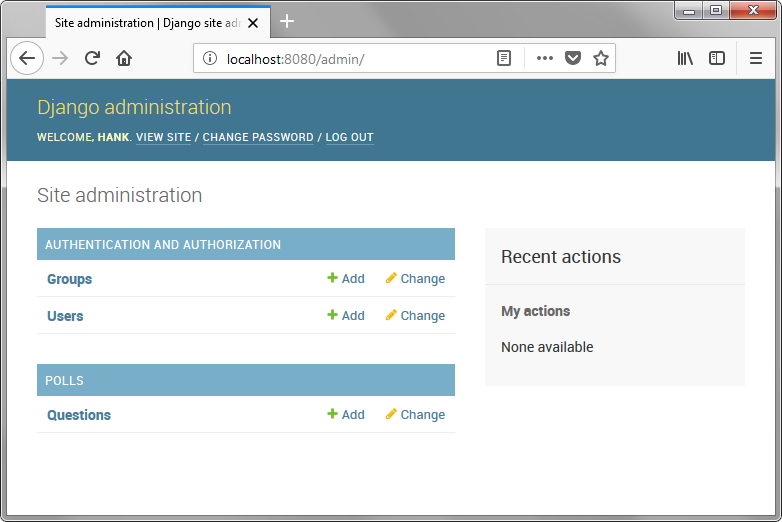The width and height of the screenshot is (782, 522).
Task: Open the Questions model link
Action: tap(79, 415)
